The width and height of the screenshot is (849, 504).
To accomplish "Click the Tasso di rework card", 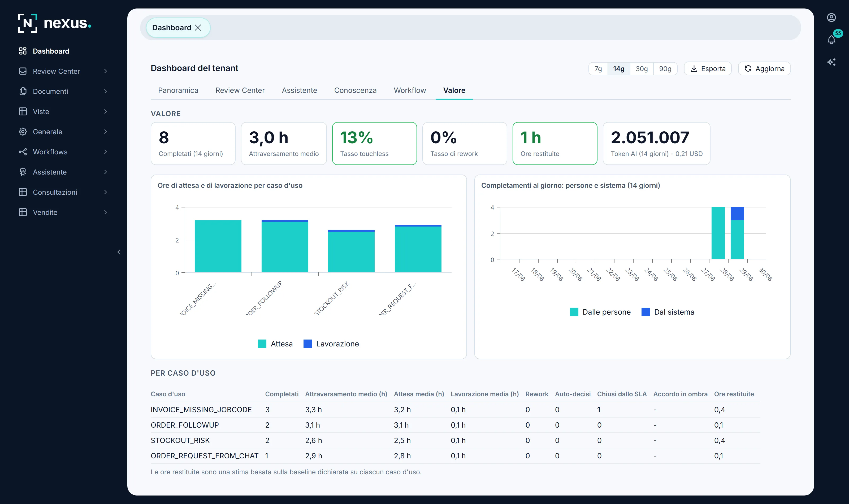I will [x=465, y=143].
